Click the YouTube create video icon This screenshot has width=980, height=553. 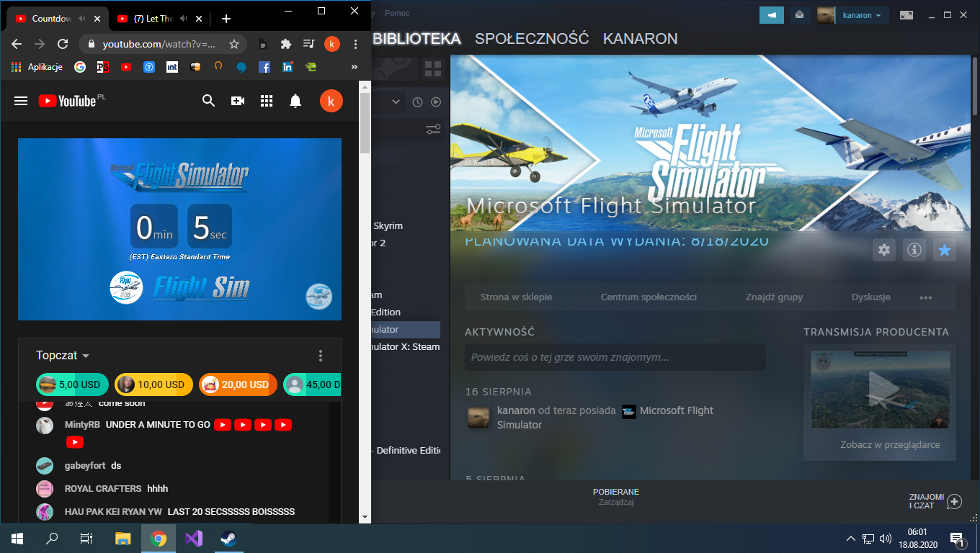238,101
